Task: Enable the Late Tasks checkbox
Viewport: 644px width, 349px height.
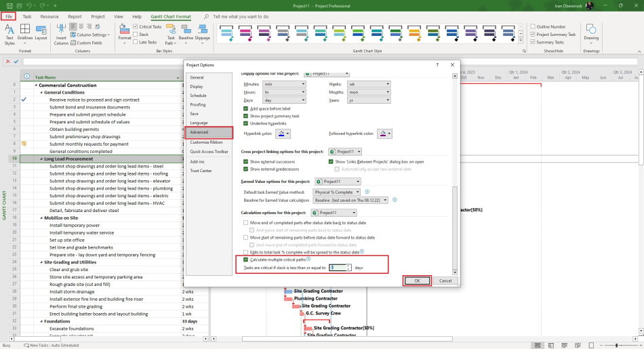Action: [x=135, y=42]
